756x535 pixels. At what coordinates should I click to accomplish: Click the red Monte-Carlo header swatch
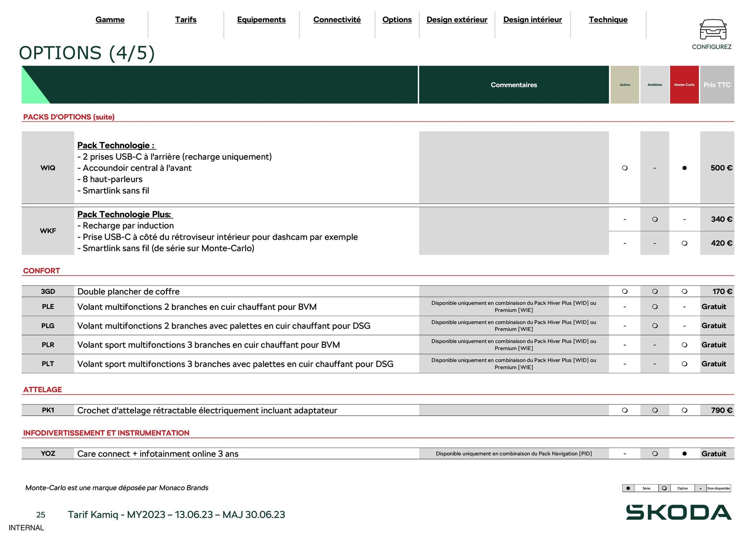point(684,85)
